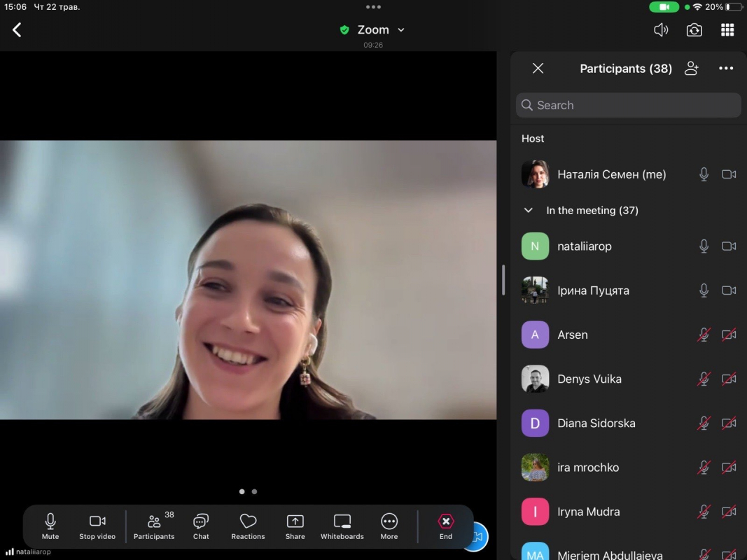Focus the participant Search field

[x=629, y=105]
